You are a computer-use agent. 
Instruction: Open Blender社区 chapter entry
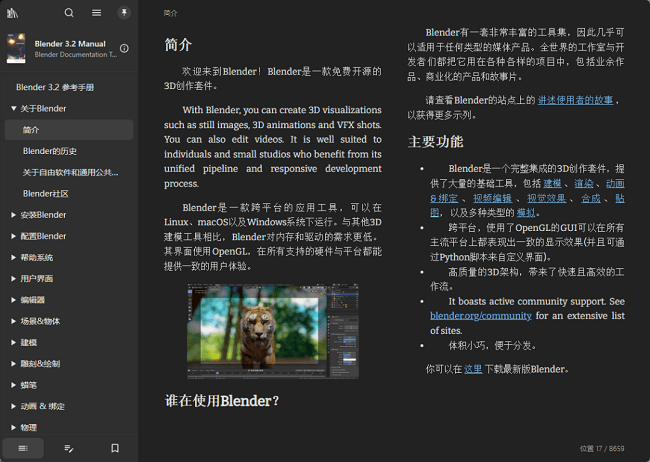point(46,193)
